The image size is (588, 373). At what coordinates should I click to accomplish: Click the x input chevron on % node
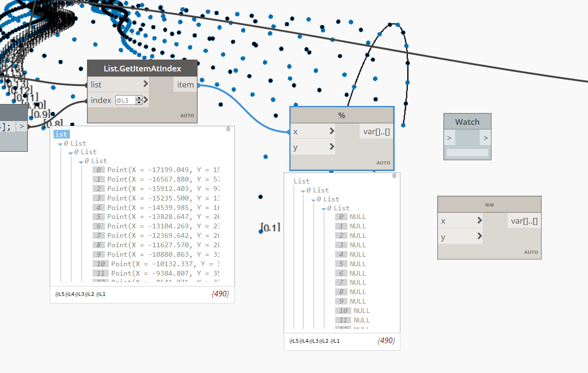pos(332,131)
